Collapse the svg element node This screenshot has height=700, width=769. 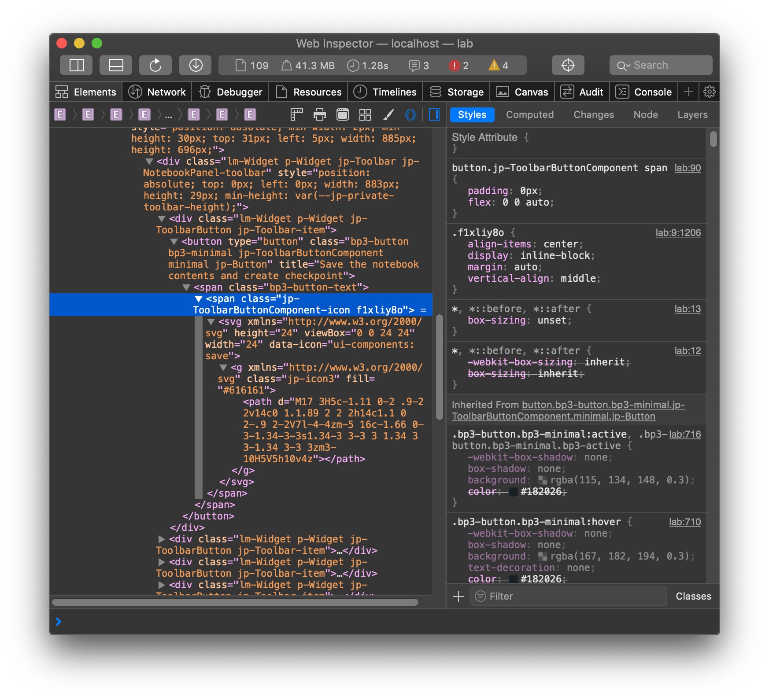click(211, 322)
